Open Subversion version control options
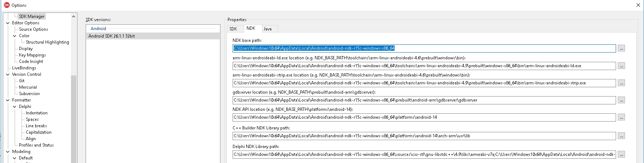 coord(29,94)
